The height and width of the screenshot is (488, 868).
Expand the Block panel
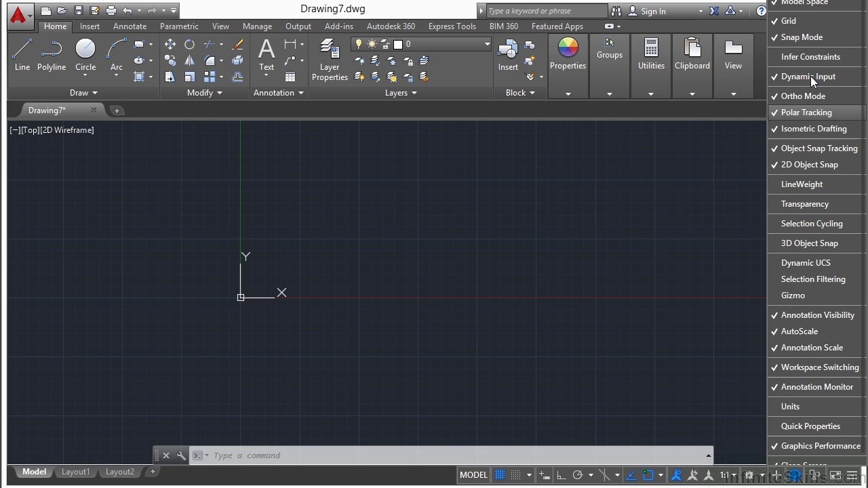[521, 93]
